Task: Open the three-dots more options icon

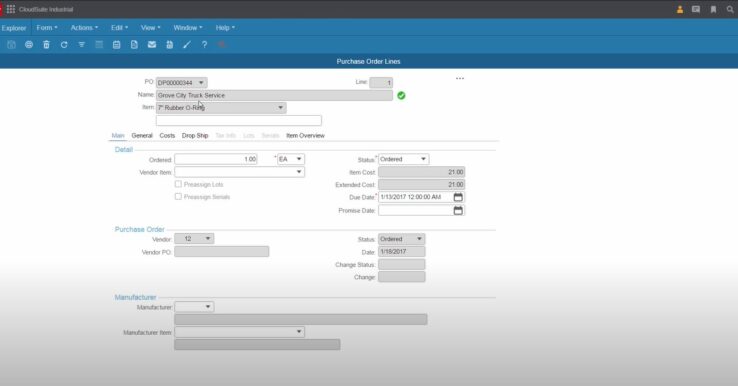Action: (x=460, y=79)
